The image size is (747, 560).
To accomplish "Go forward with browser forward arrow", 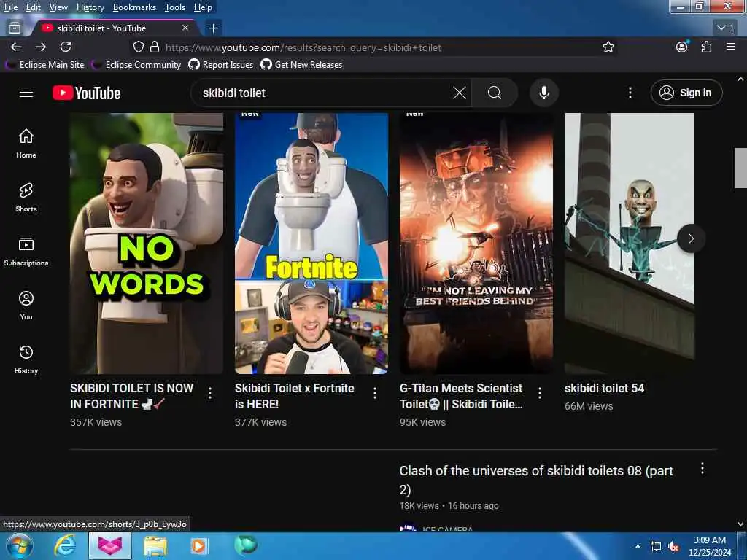I will pos(41,47).
